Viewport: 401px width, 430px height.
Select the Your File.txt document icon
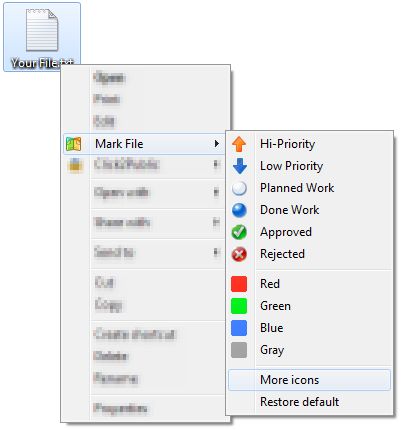point(42,30)
